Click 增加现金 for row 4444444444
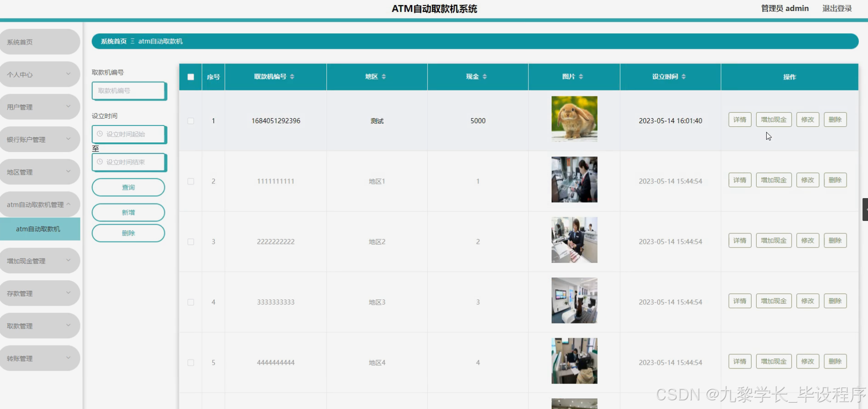 click(773, 362)
